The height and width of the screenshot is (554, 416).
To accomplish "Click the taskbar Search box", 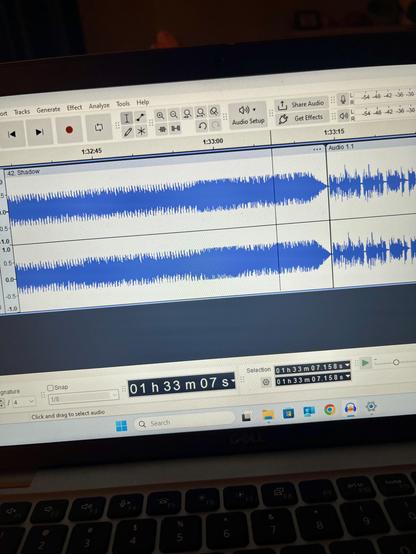I will [x=184, y=422].
